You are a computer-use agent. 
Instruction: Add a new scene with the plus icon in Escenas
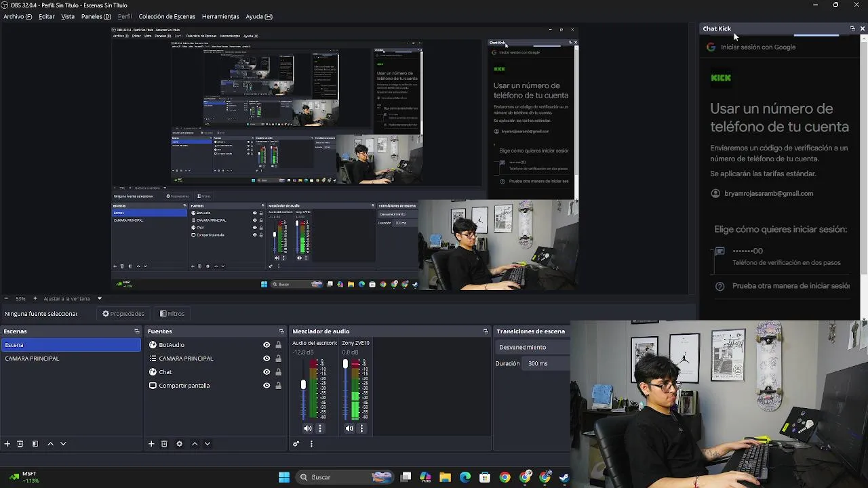tap(7, 444)
